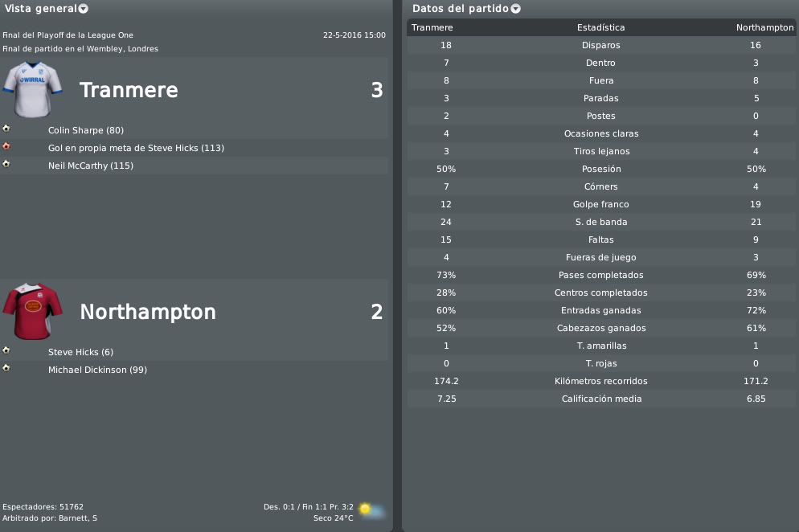
Task: Open the Datos del partido dropdown arrow
Action: click(516, 9)
